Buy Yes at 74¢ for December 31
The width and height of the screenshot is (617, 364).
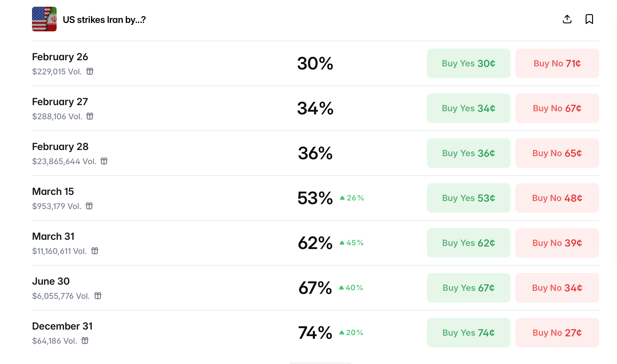pos(468,333)
